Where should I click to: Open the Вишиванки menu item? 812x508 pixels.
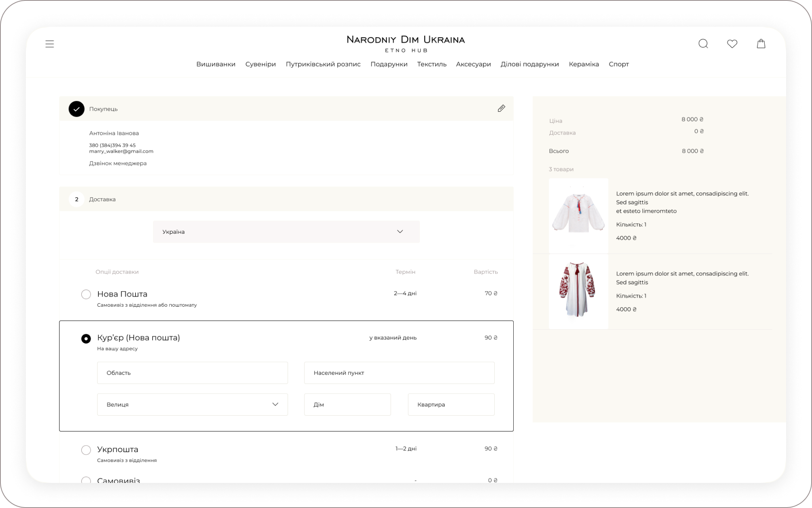click(216, 64)
